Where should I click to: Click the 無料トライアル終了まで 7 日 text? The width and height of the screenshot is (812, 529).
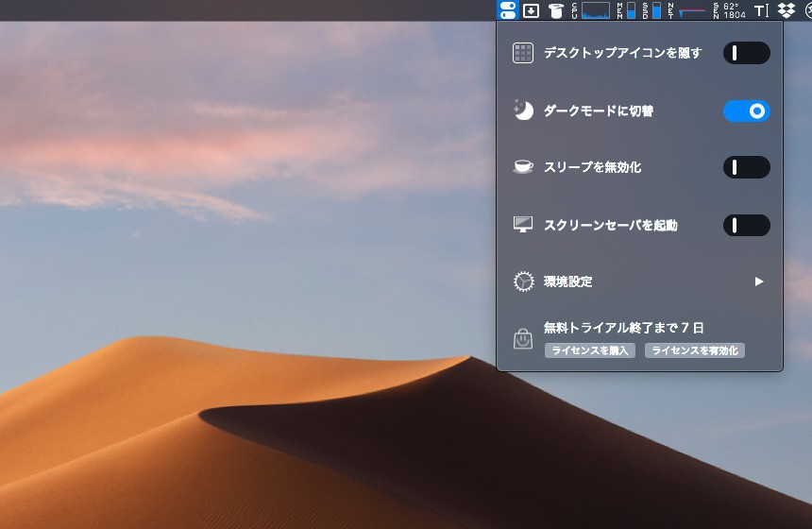(x=623, y=328)
